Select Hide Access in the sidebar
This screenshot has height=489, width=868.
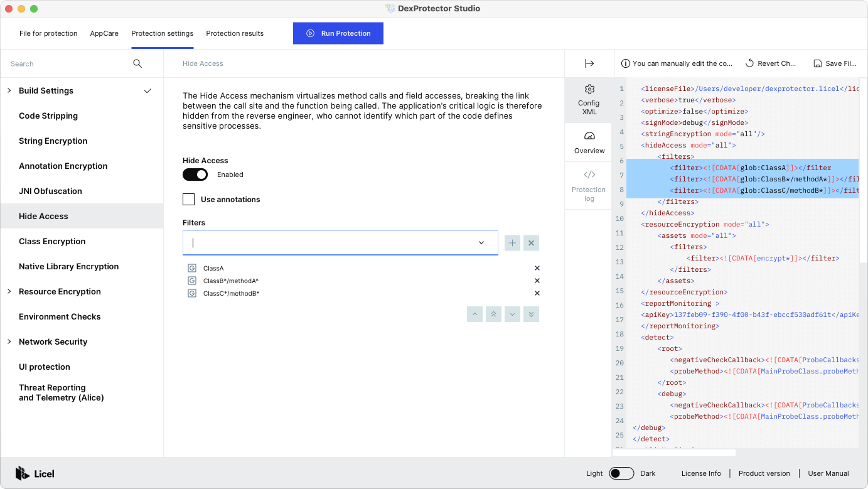[x=82, y=216]
